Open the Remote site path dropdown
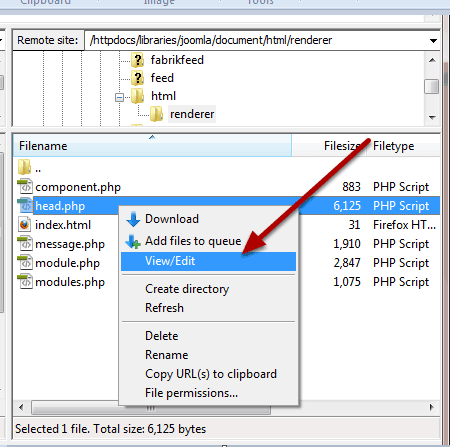450x447 pixels. [x=433, y=41]
